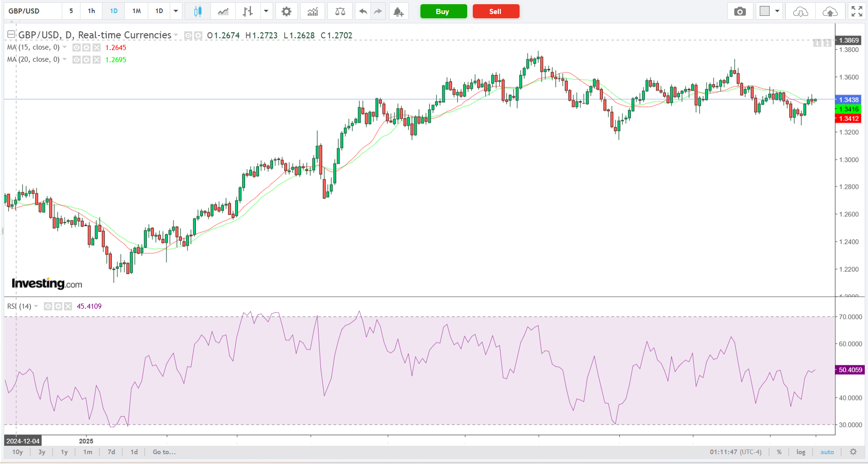Viewport: 868px width, 464px height.
Task: Click the green Buy button
Action: [443, 11]
